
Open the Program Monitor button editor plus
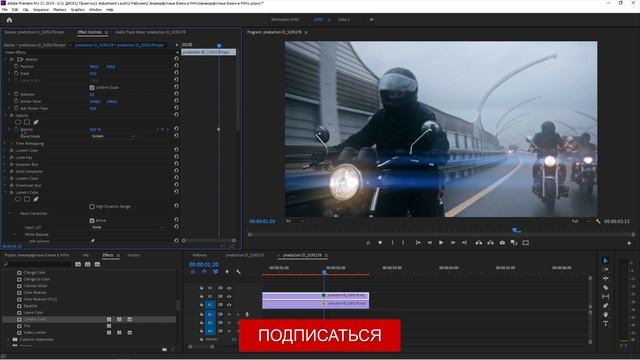[x=629, y=243]
